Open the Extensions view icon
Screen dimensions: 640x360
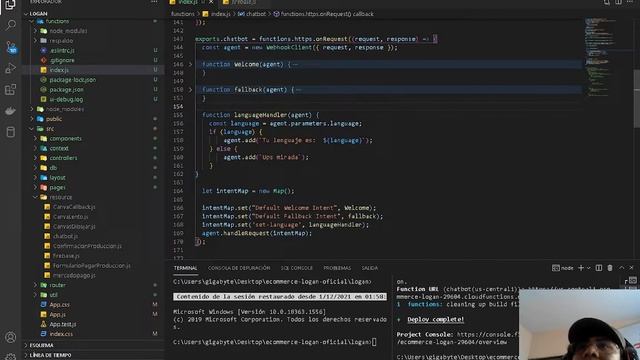[10, 89]
